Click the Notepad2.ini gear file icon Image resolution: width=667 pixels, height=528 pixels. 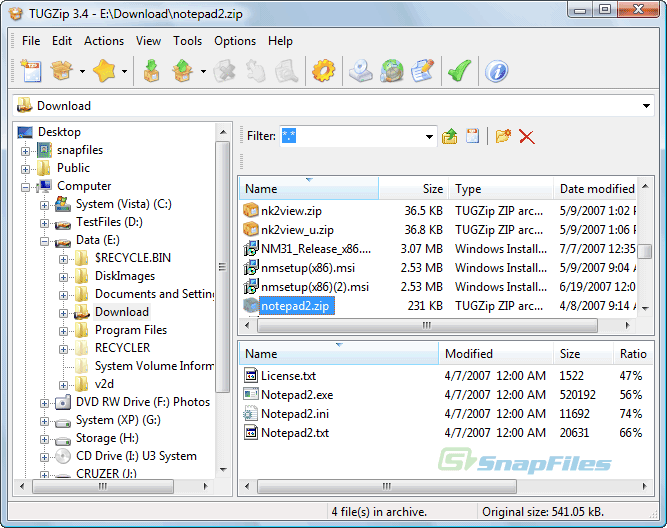click(251, 414)
